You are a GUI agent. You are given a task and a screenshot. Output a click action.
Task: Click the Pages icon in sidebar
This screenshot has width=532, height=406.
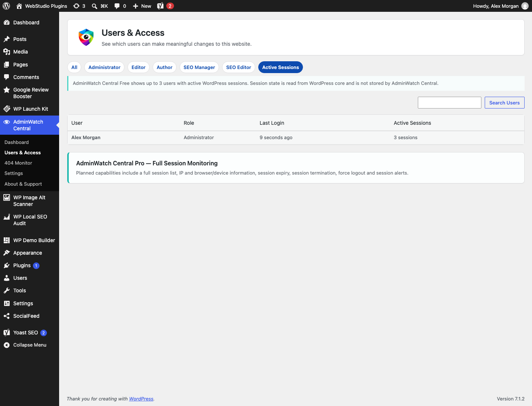7,65
